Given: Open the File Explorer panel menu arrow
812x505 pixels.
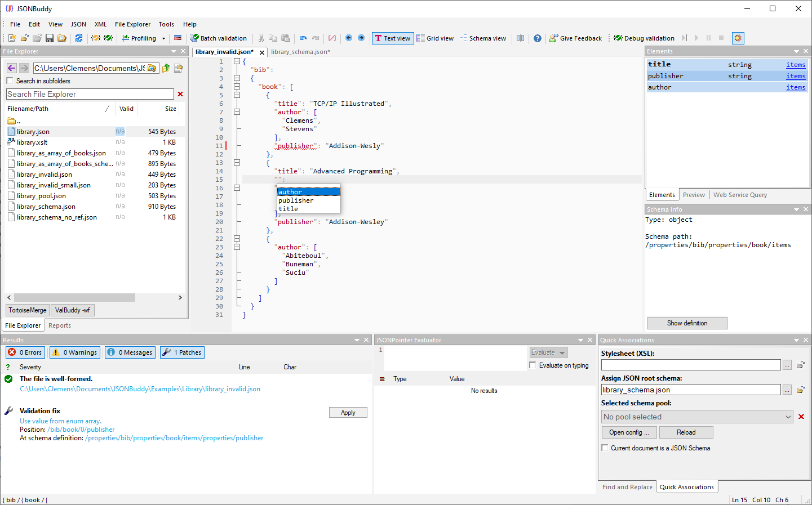Looking at the screenshot, I should point(174,51).
